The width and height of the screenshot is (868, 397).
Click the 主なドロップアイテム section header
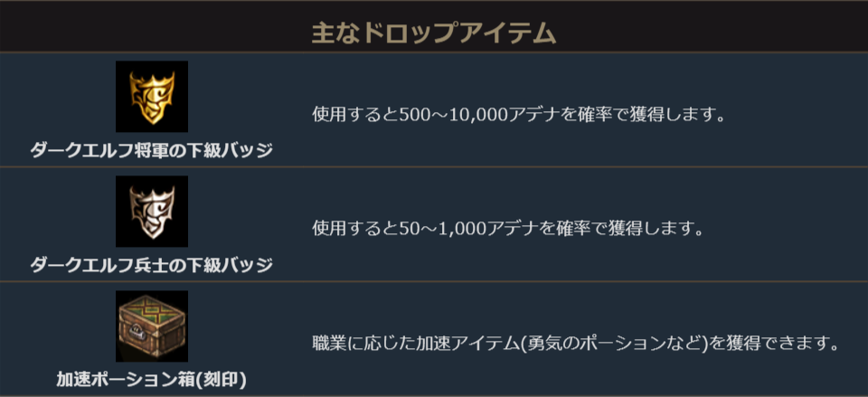[433, 33]
